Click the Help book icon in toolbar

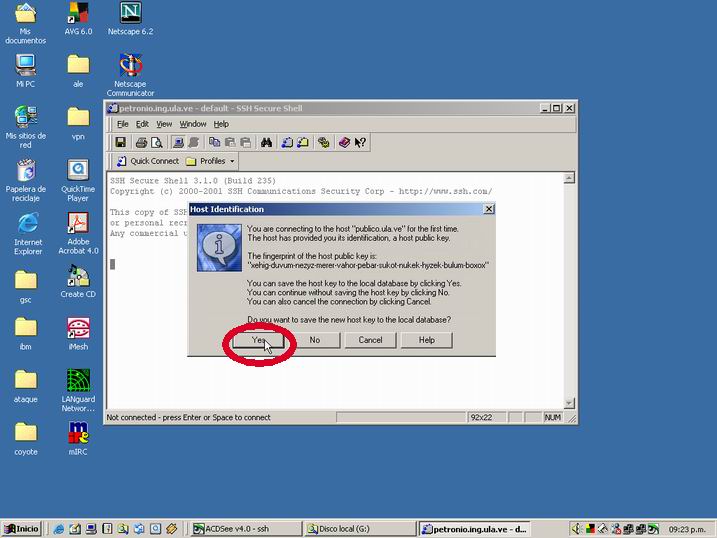[x=344, y=143]
